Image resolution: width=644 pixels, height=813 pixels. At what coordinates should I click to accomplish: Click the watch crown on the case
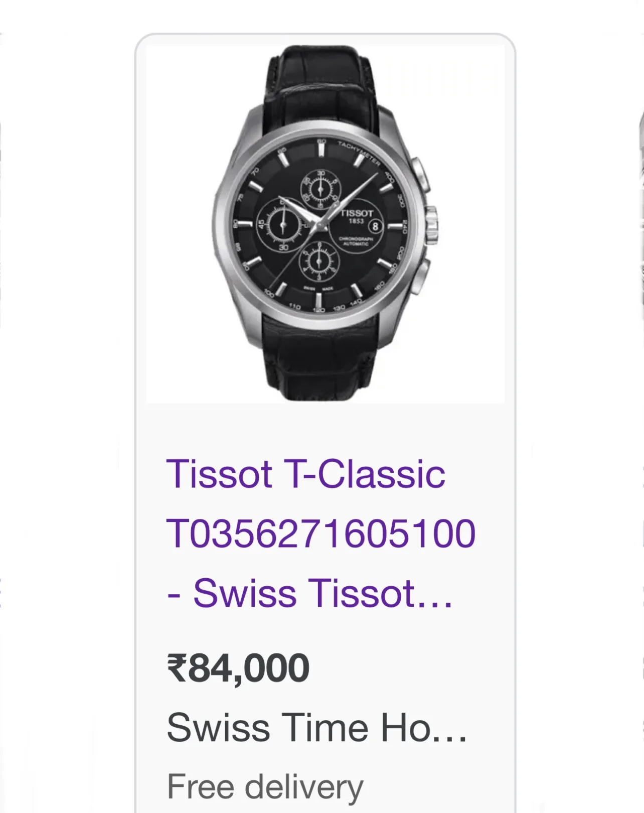click(431, 224)
